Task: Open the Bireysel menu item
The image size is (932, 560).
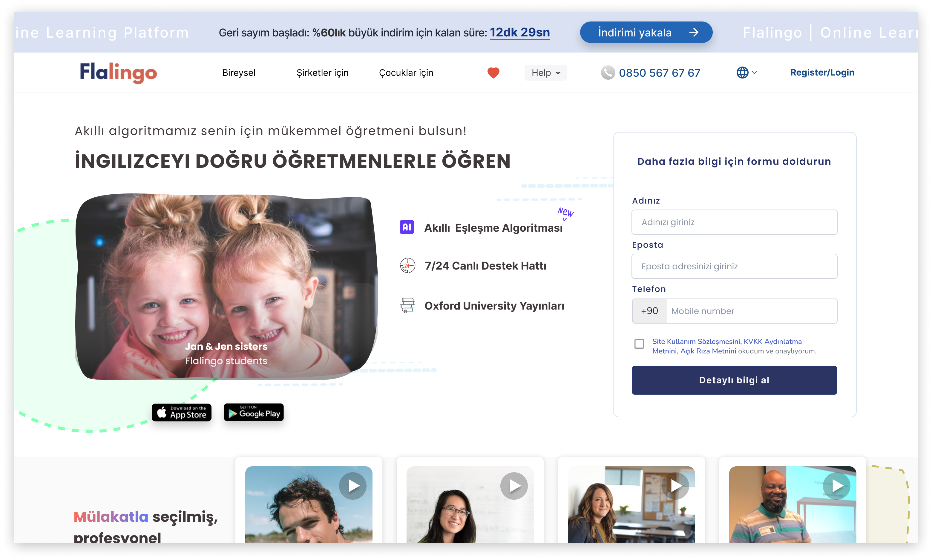Action: (239, 73)
